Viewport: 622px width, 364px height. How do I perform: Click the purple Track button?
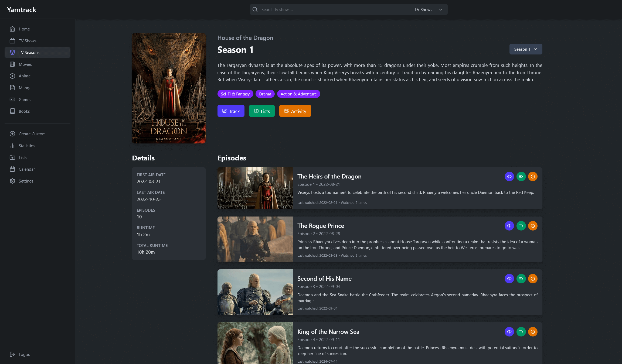coord(231,111)
